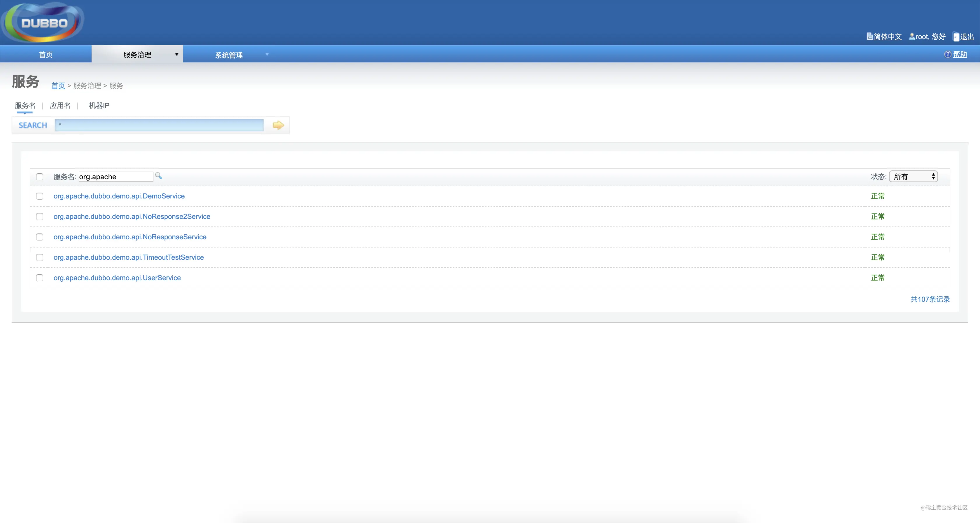This screenshot has height=523, width=980.
Task: Check the DemoService row checkbox
Action: tap(40, 196)
